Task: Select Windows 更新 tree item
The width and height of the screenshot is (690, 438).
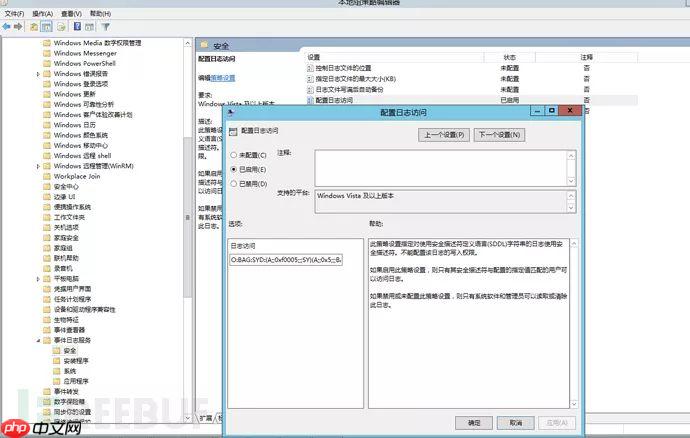Action: click(x=74, y=94)
